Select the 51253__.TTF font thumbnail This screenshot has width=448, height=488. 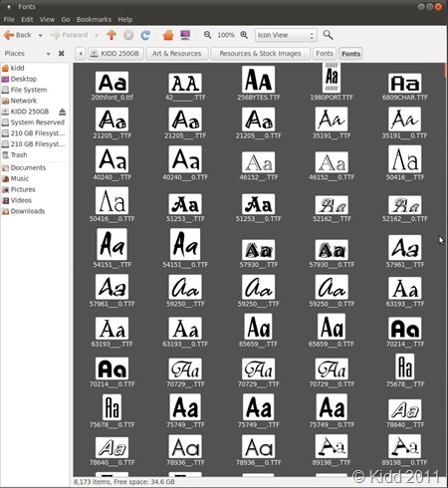(x=185, y=204)
